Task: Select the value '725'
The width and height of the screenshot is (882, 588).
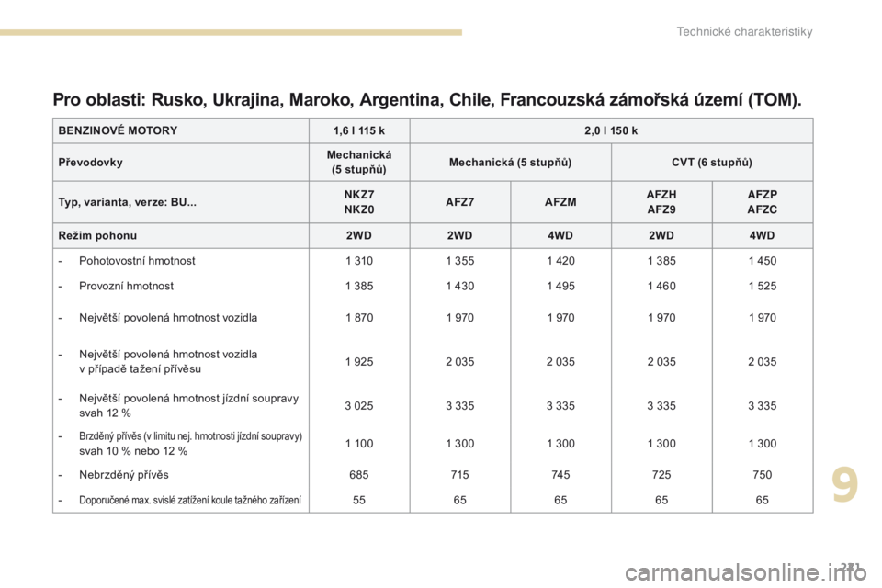Action: tap(661, 474)
